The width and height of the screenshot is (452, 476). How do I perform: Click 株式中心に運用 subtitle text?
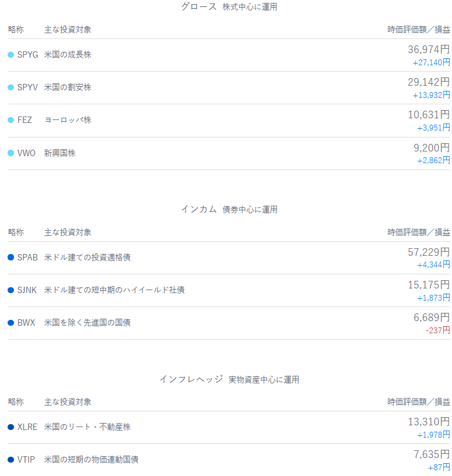(250, 7)
